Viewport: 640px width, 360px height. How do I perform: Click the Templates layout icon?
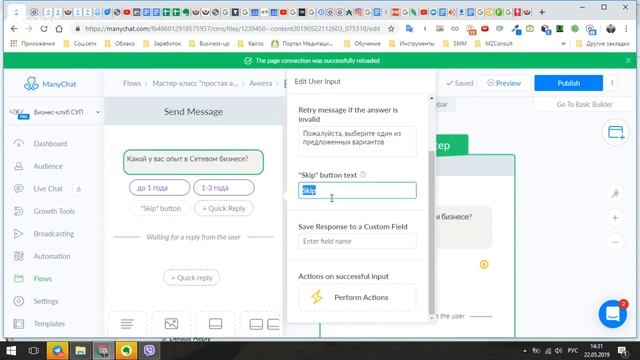19,323
